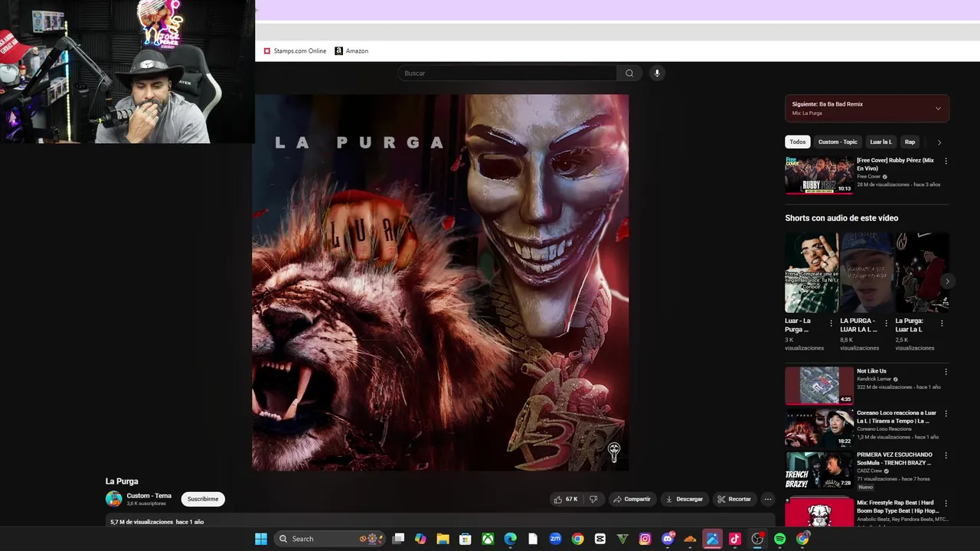Click the search magnifier button

[x=629, y=73]
